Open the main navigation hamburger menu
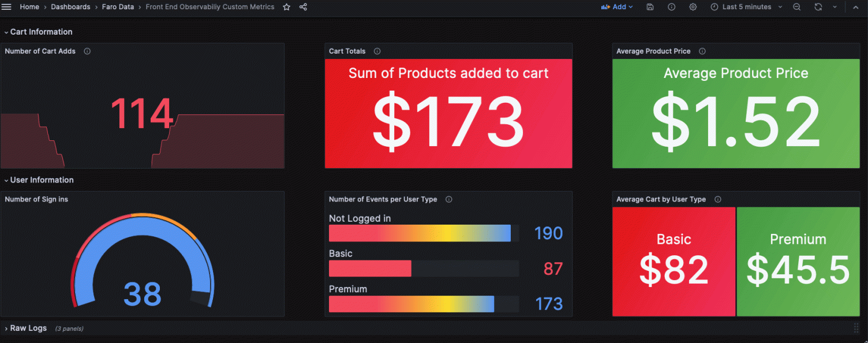 (6, 6)
